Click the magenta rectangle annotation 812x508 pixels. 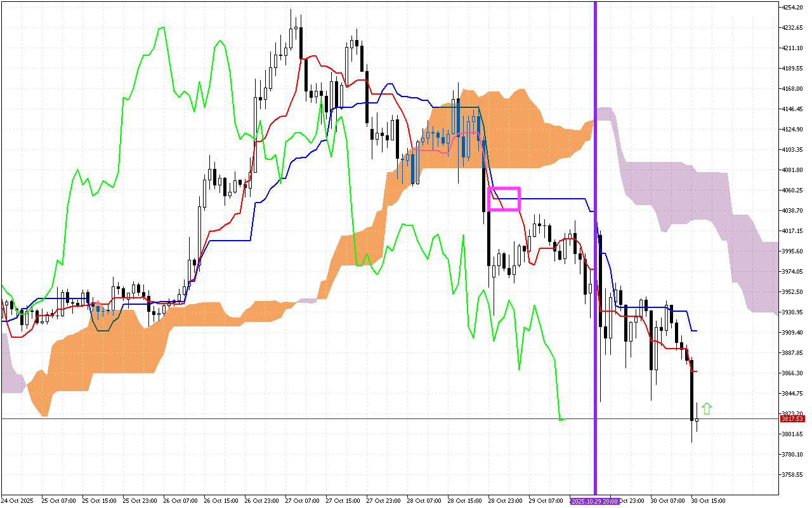[504, 198]
